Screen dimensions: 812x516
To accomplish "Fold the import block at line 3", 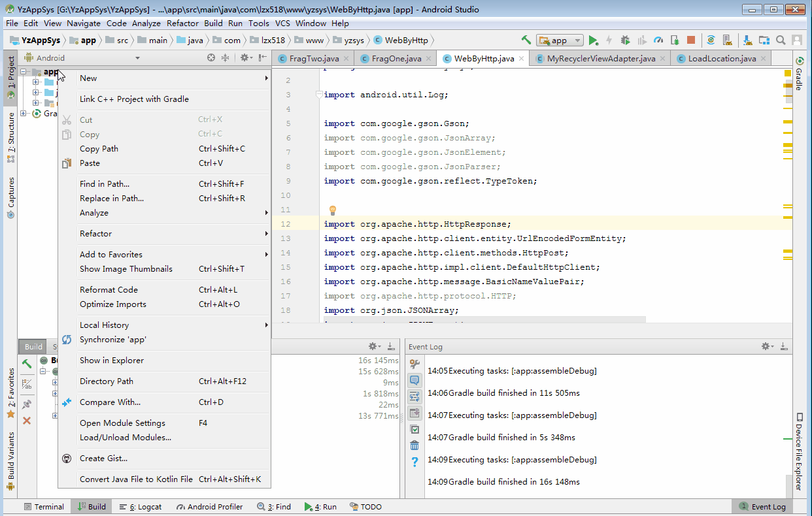I will [x=319, y=95].
